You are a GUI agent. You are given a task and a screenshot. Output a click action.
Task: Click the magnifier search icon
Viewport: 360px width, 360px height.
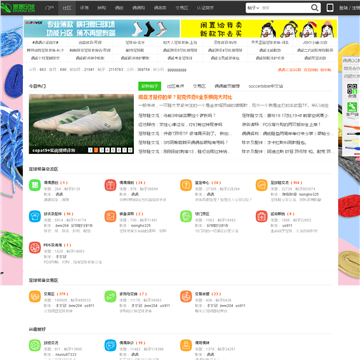pyautogui.click(x=314, y=8)
